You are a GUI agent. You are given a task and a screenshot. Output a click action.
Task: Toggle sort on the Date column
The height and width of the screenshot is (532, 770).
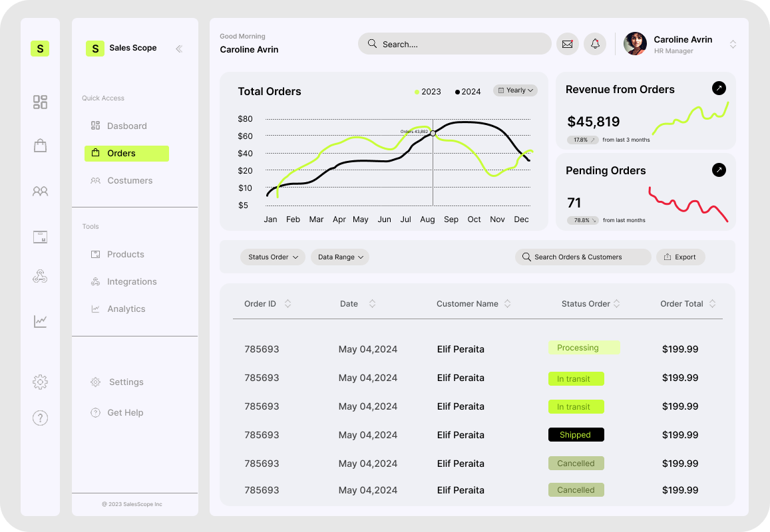[x=372, y=304]
